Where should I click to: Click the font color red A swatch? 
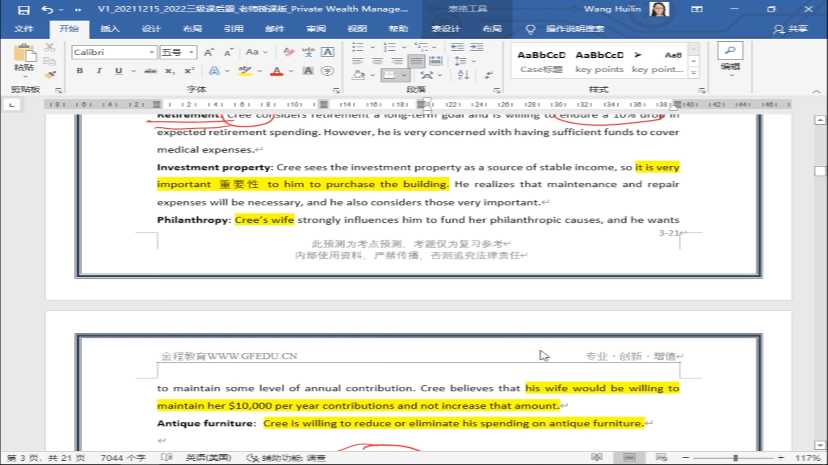point(277,71)
